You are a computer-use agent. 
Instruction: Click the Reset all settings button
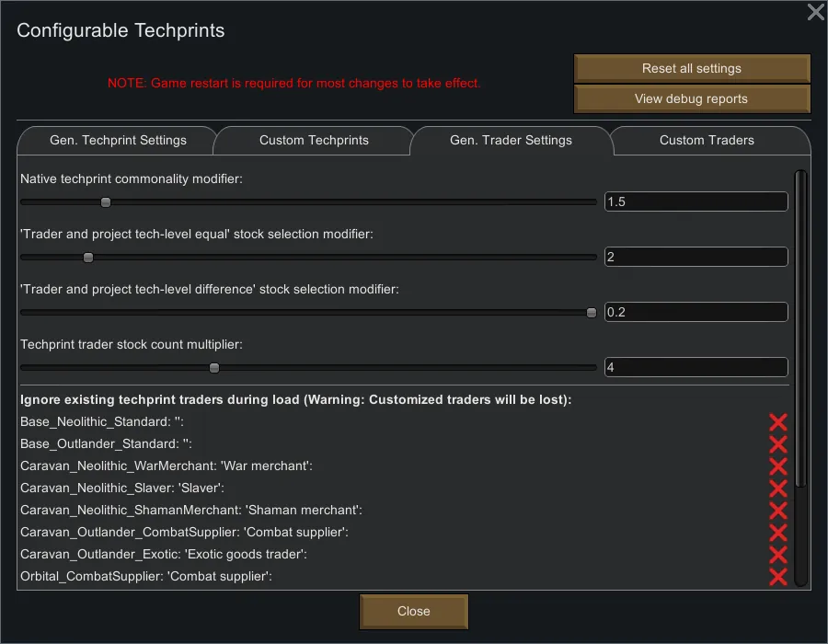coord(692,69)
